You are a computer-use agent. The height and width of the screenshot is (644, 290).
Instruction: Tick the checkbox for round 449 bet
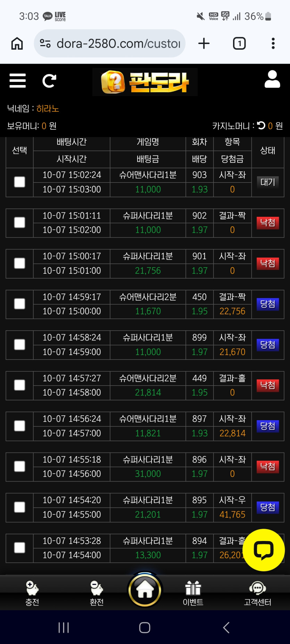(x=19, y=385)
